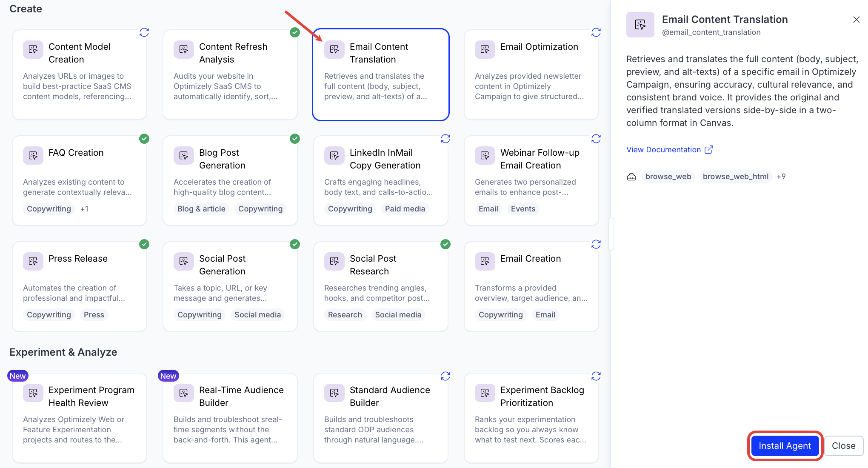Click the LinkedIn InMail Copy Generation icon
Image resolution: width=868 pixels, height=468 pixels.
click(x=334, y=155)
